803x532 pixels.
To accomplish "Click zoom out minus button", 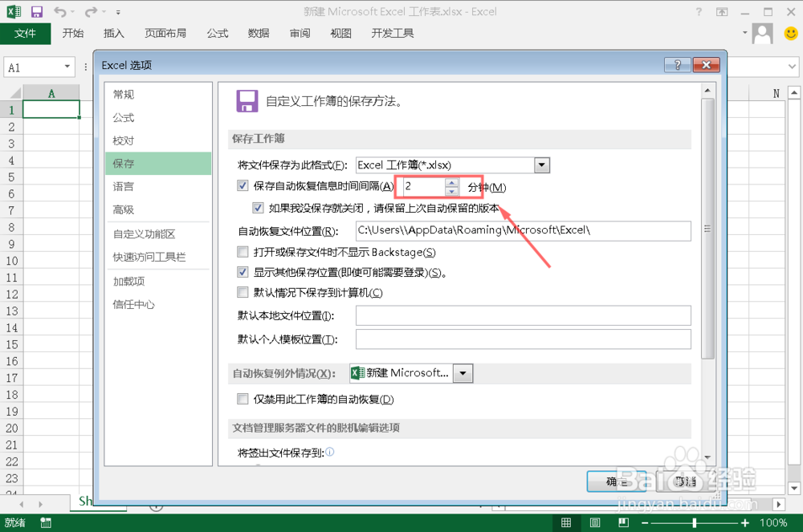I will tap(645, 523).
